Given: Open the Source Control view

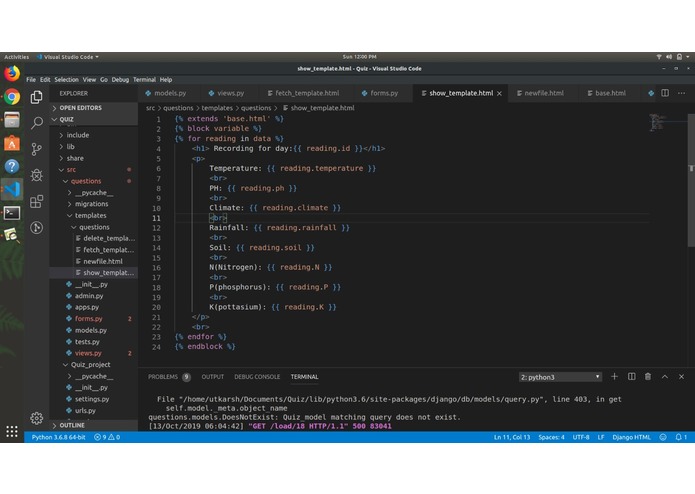Looking at the screenshot, I should pos(36,149).
